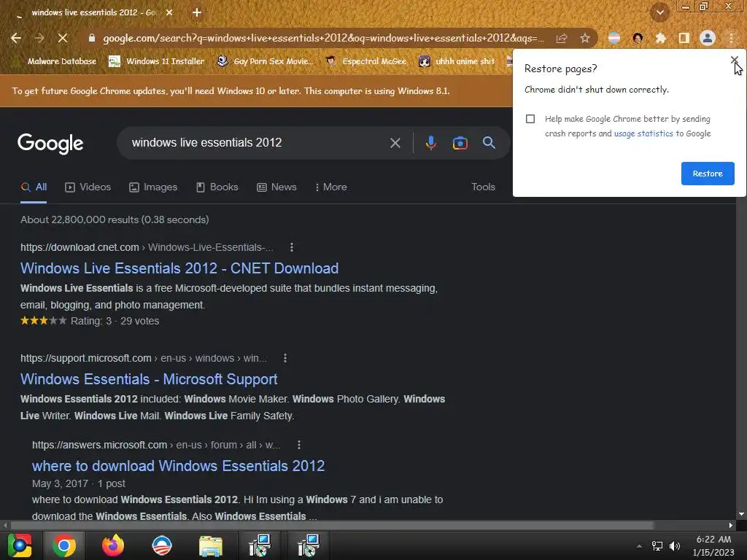This screenshot has height=560, width=747.
Task: Open the volume tray icon
Action: pyautogui.click(x=675, y=546)
